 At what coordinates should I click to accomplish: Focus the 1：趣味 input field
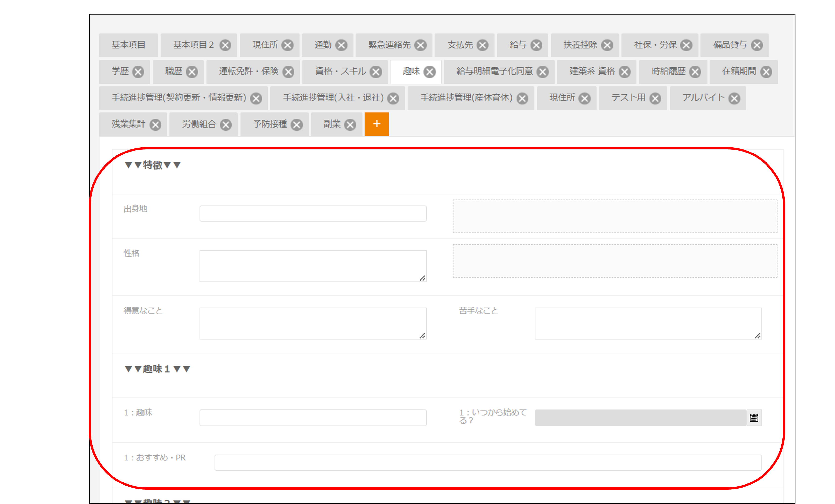313,418
